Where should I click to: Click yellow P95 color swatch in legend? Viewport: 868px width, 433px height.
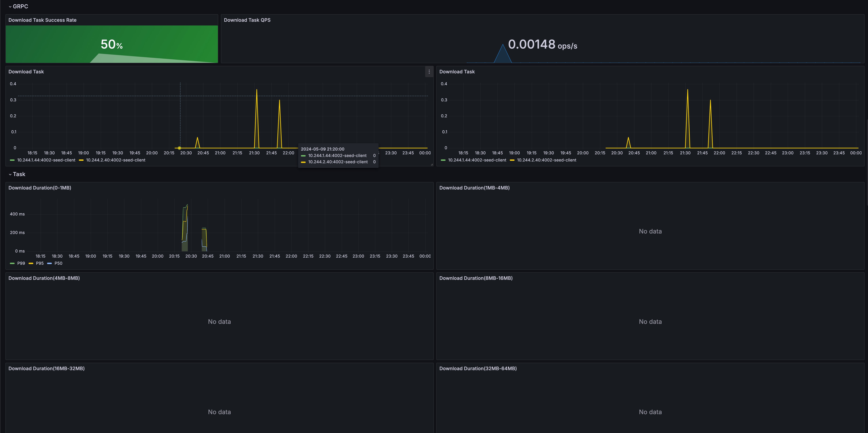[x=31, y=263]
